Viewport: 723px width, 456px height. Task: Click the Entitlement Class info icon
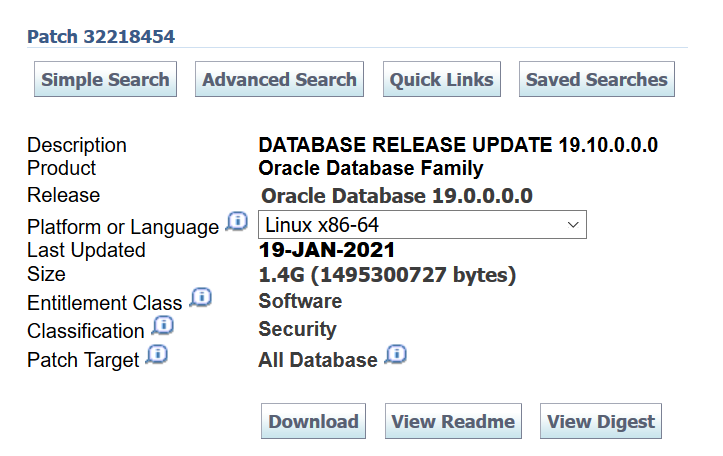coord(200,297)
